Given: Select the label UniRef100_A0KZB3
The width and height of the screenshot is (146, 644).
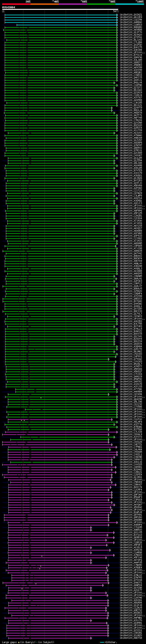Looking at the screenshot, I should tap(131, 321).
